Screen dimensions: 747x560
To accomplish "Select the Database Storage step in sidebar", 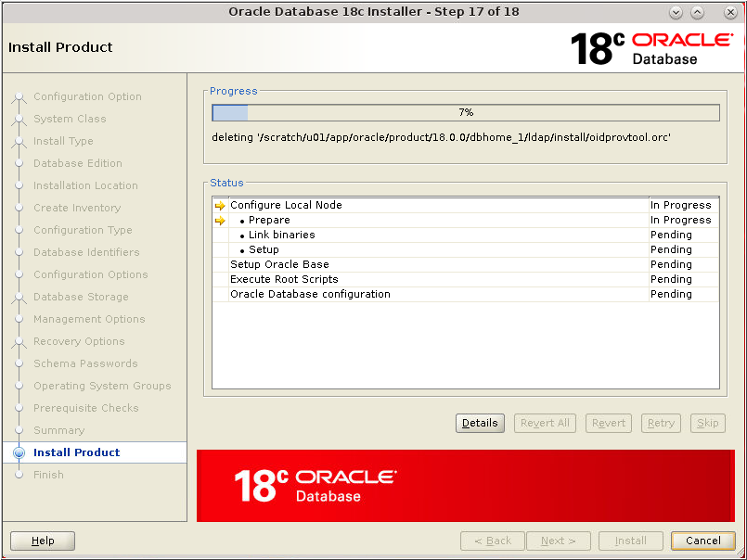I will [84, 297].
